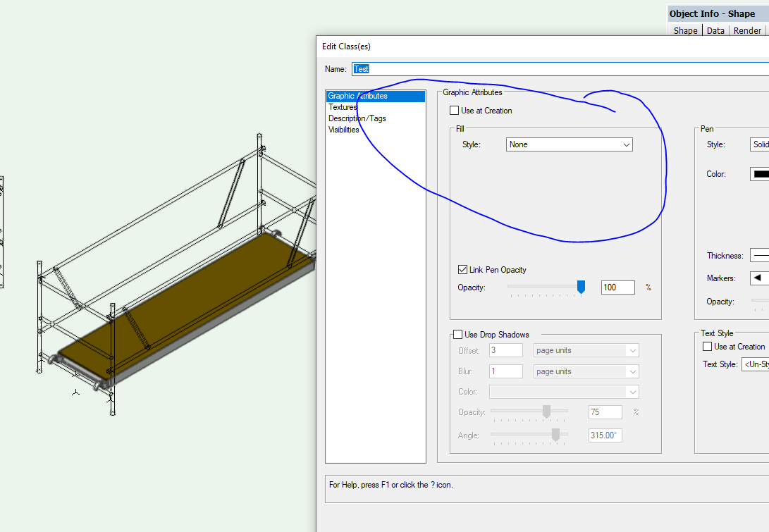The height and width of the screenshot is (532, 769).
Task: Enable Use Drop Shadows checkbox
Action: 458,335
